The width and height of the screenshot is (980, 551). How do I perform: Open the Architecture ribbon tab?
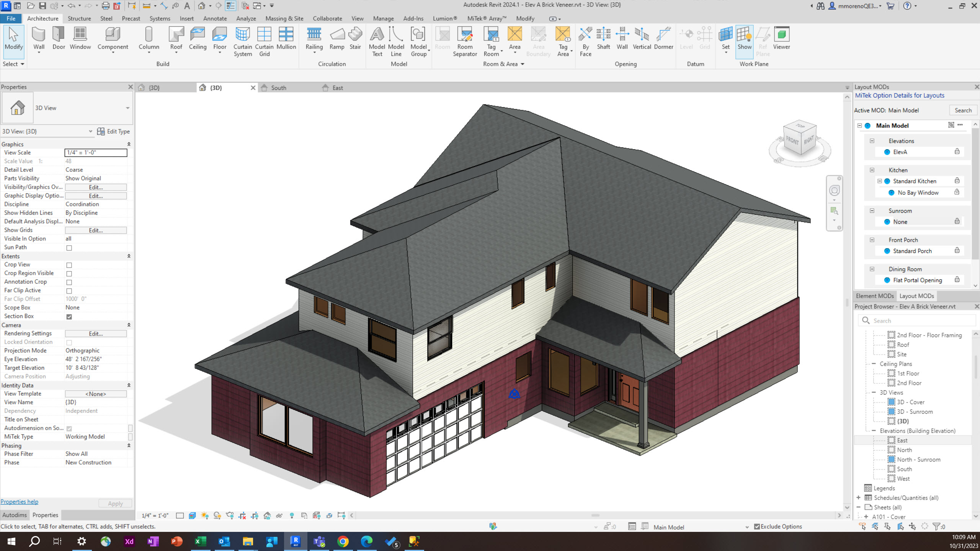(42, 18)
